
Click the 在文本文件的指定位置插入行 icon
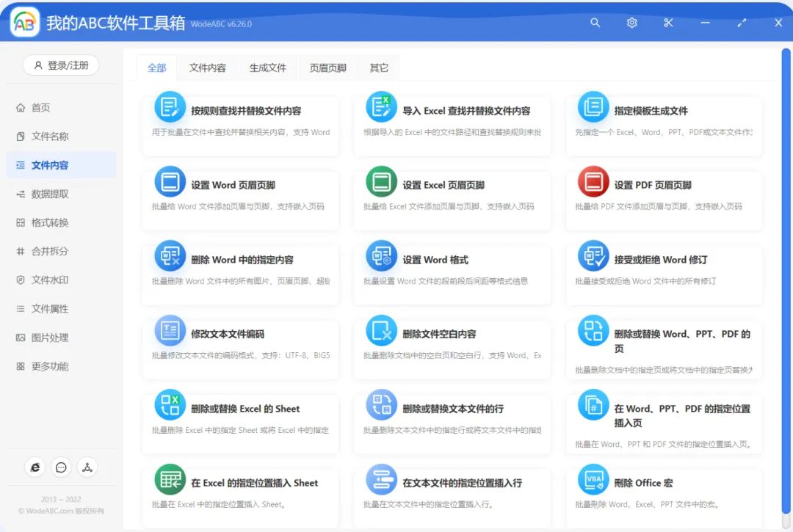381,479
